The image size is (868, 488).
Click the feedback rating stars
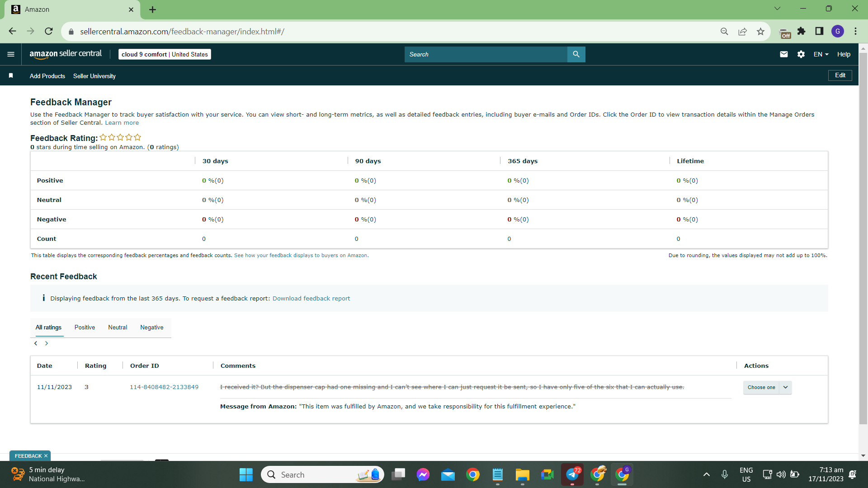coord(120,137)
